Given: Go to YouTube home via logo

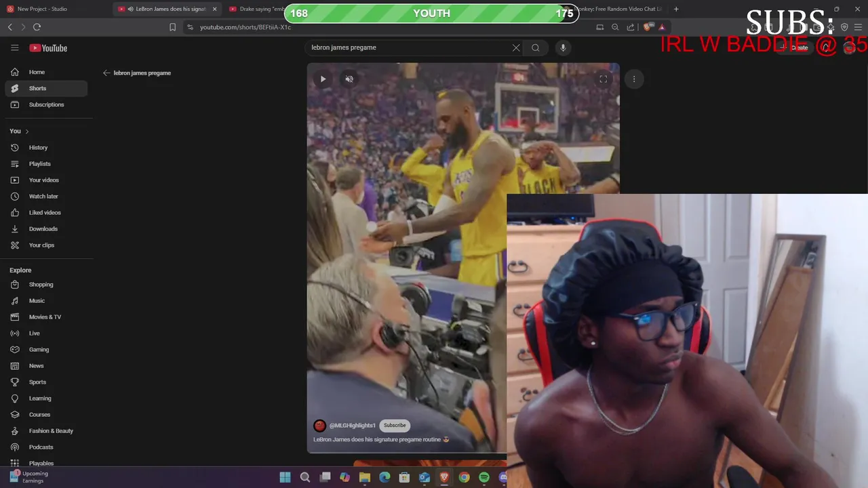Looking at the screenshot, I should pos(48,48).
